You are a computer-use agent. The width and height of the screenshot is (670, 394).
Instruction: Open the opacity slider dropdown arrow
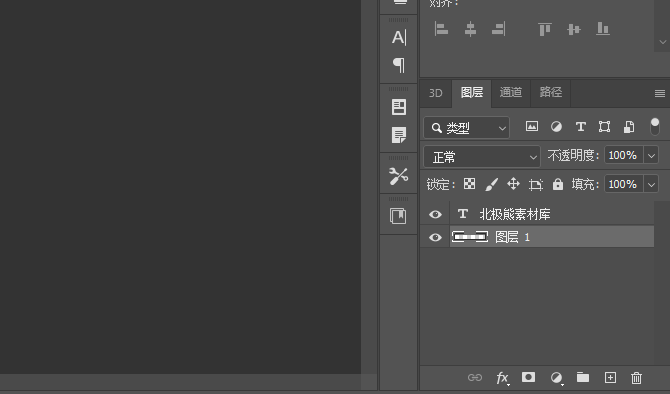point(651,156)
